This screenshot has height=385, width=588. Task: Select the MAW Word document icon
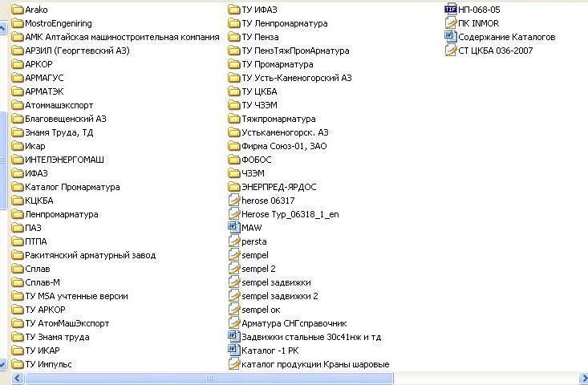point(234,228)
